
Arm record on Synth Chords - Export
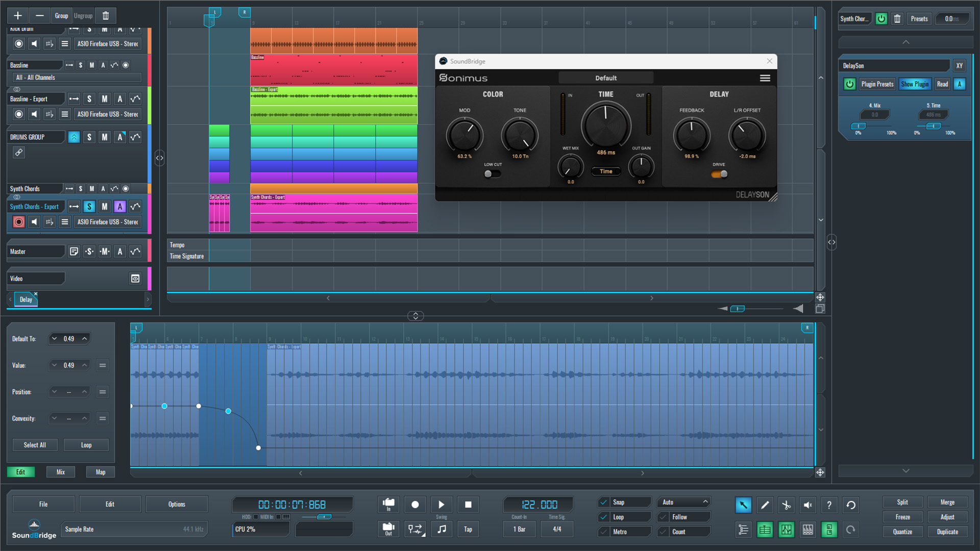click(x=19, y=222)
